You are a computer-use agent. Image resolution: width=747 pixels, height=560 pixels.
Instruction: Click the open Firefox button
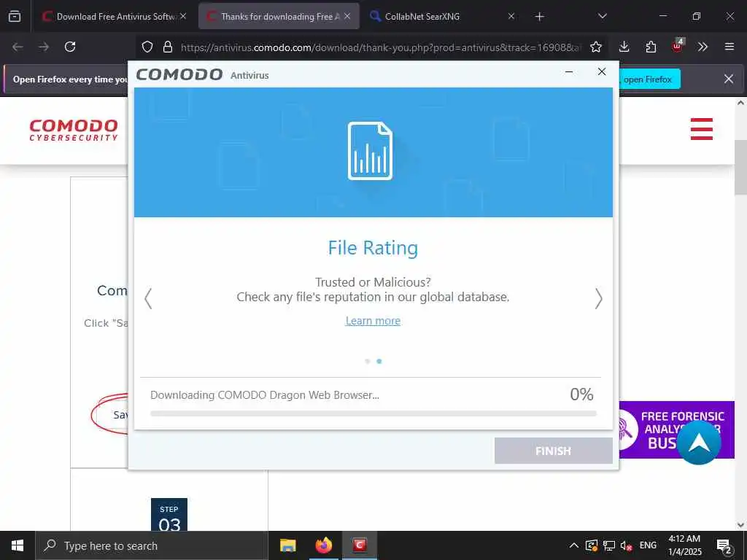649,79
